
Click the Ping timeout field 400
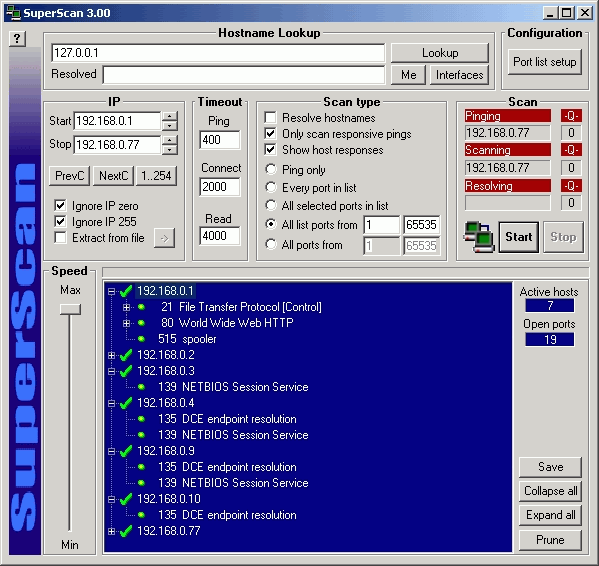(x=220, y=140)
